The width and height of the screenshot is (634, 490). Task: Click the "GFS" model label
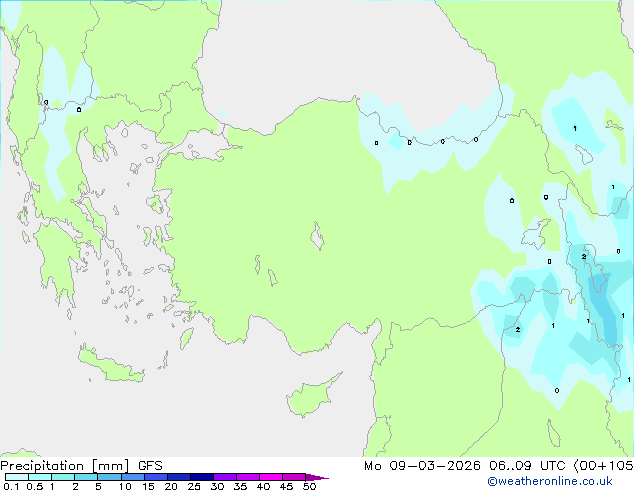[150, 466]
